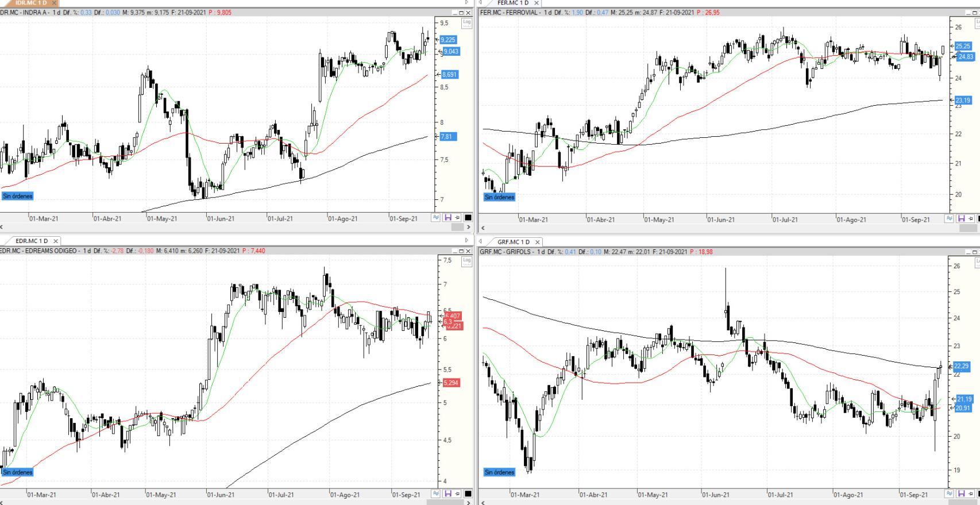Click right tab-scroll arrow above INDRA chart

coord(466,3)
